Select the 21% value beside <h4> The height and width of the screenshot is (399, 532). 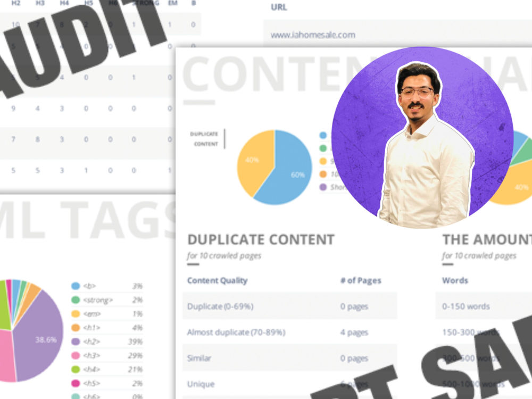135,369
